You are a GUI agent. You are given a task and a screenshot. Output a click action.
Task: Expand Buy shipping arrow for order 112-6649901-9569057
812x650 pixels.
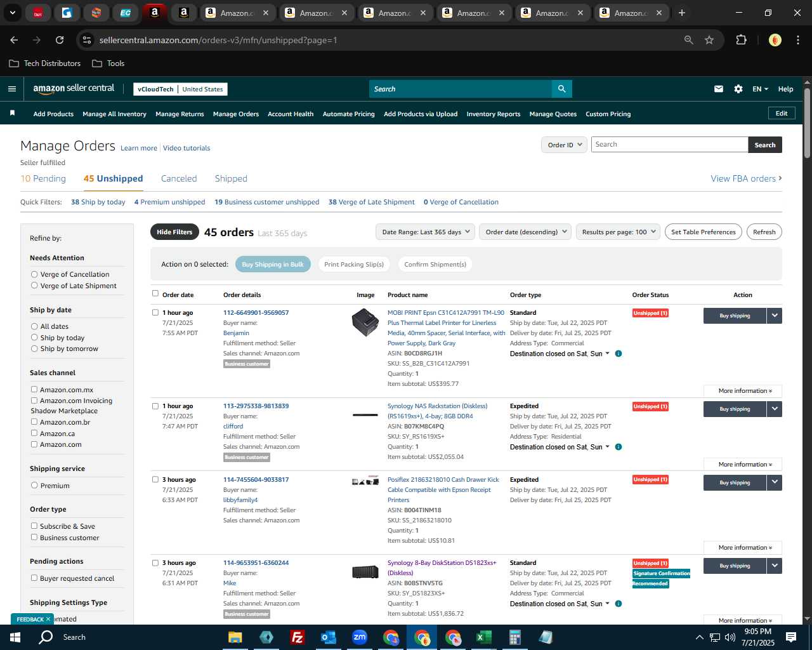point(775,315)
